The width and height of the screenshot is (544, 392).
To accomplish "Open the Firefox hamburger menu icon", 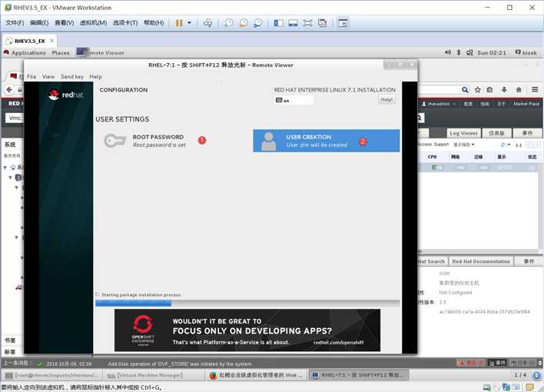I will [535, 90].
